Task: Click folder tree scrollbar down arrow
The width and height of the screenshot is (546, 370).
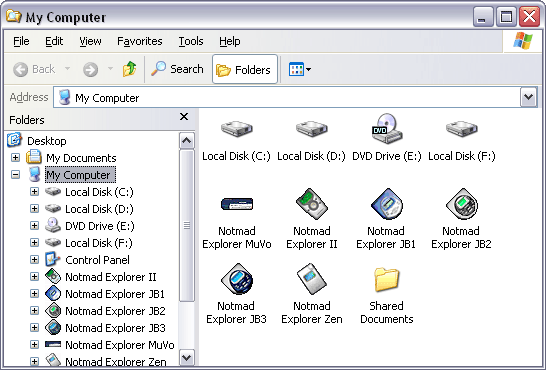Action: tap(187, 357)
